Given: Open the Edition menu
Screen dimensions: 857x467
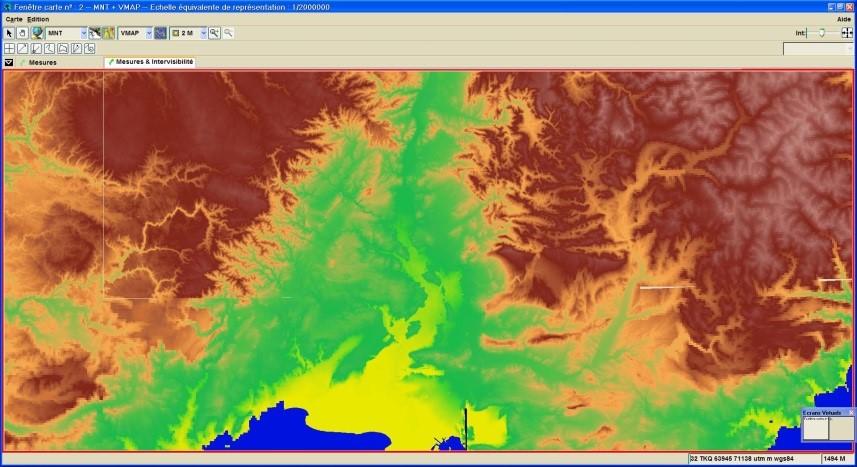Looking at the screenshot, I should tap(38, 19).
